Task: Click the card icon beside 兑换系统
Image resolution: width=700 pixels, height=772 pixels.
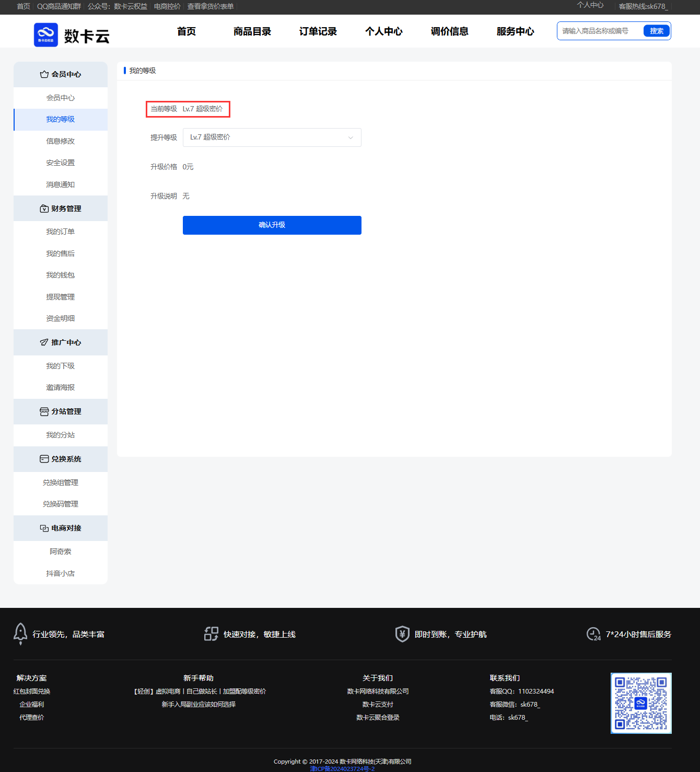Action: (x=44, y=459)
